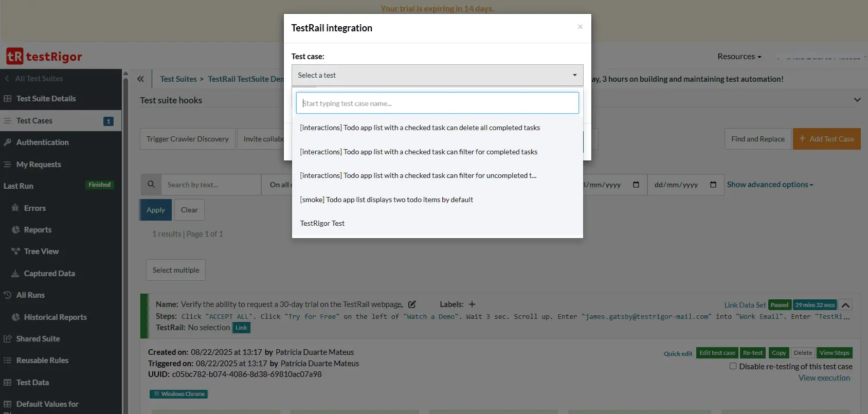This screenshot has height=414, width=868.
Task: Click the Default Values sidebar icon
Action: (x=7, y=404)
